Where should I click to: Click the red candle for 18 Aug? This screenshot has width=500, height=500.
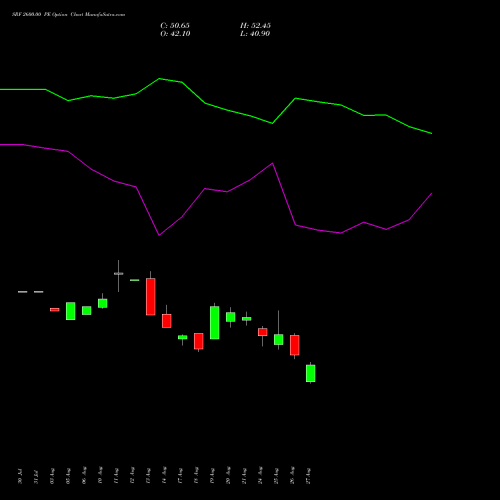click(x=199, y=341)
